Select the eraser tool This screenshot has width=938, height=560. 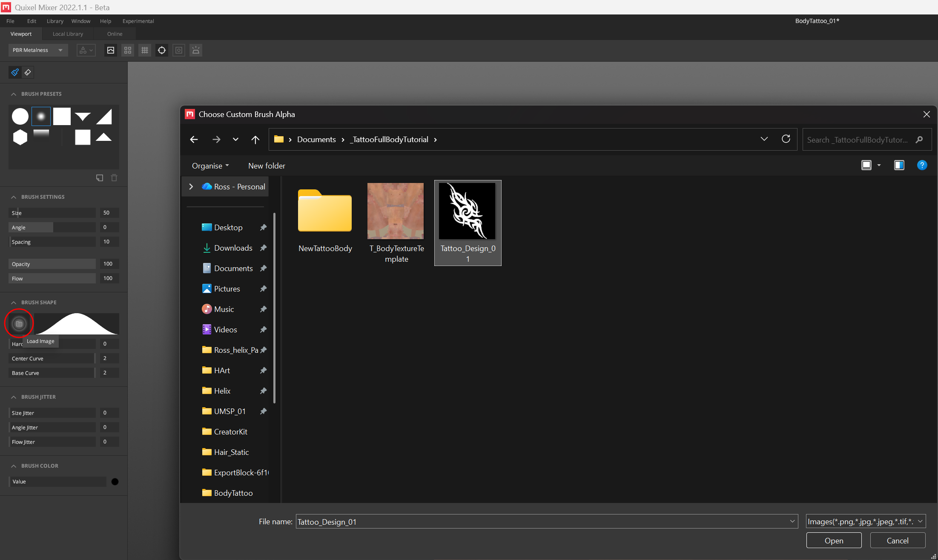(x=28, y=72)
